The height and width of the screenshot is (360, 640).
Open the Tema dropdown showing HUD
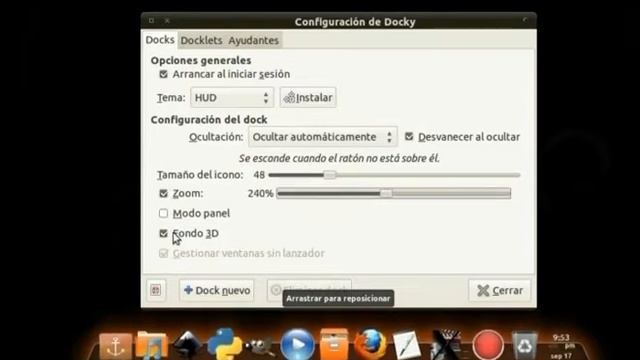(232, 98)
